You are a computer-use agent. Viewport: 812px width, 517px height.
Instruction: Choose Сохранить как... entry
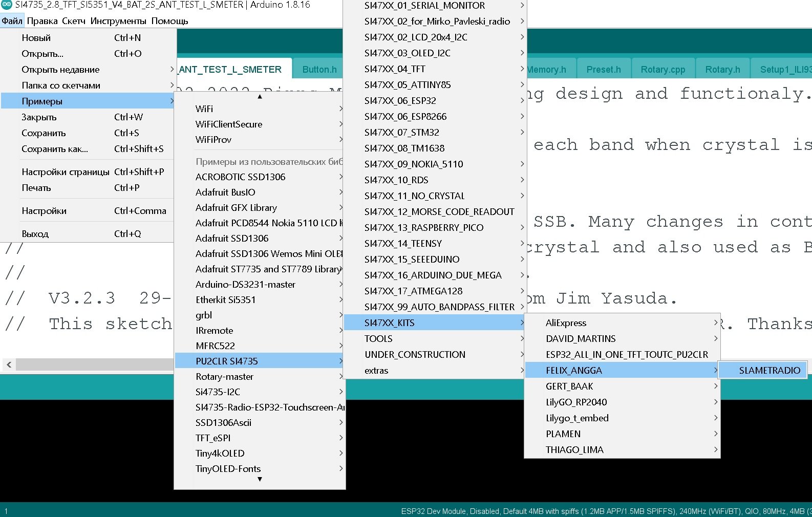click(x=88, y=148)
